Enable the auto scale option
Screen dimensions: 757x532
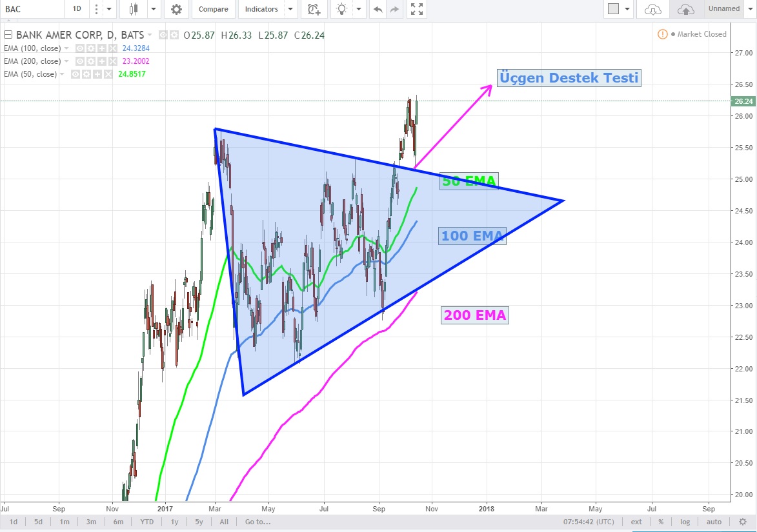pyautogui.click(x=714, y=522)
